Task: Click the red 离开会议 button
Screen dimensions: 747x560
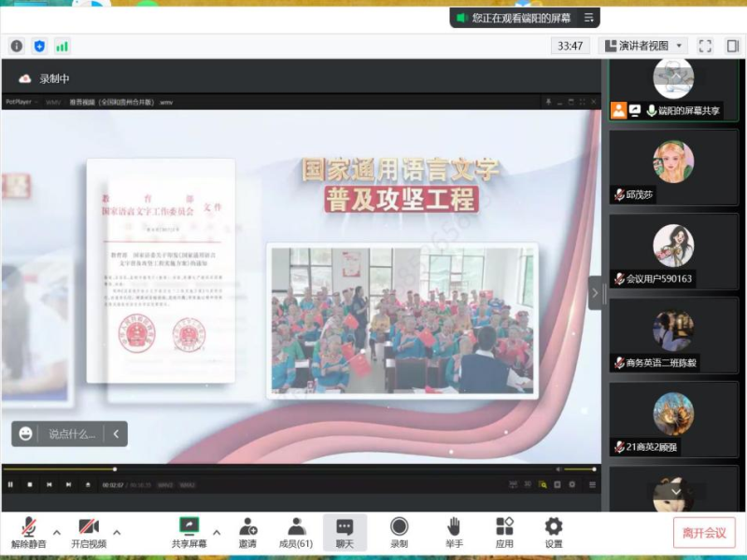Action: point(704,532)
